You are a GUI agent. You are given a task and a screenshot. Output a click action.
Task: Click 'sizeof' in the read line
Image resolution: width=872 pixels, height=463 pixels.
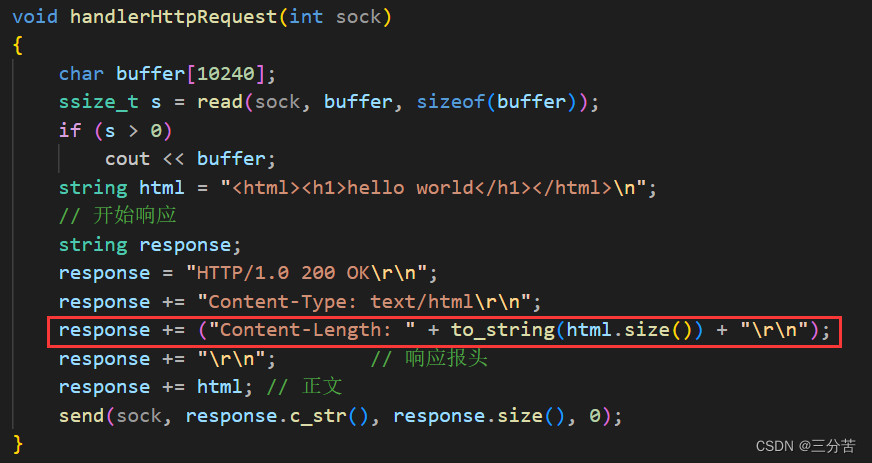point(450,102)
